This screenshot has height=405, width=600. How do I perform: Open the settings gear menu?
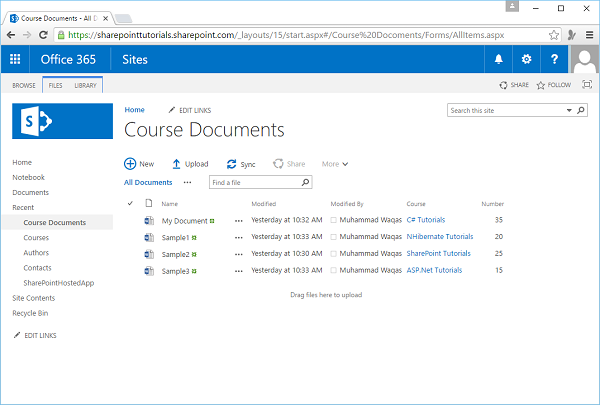click(x=526, y=60)
